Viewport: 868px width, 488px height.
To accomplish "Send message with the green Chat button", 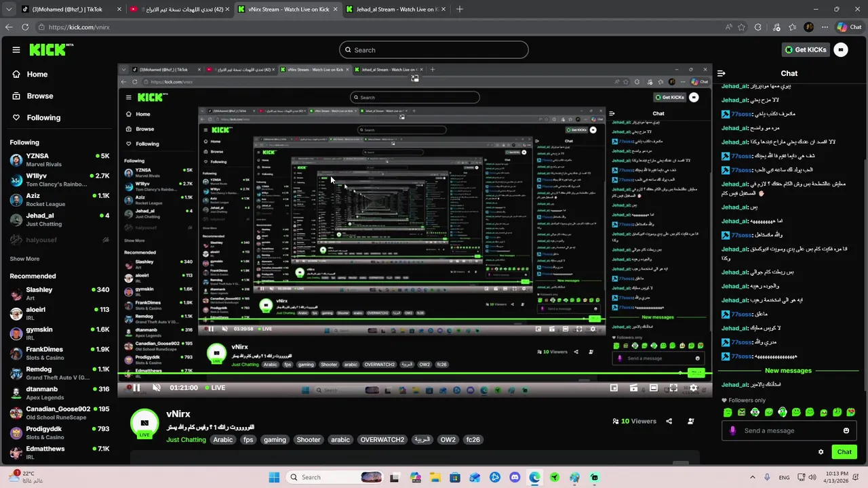I will [844, 452].
